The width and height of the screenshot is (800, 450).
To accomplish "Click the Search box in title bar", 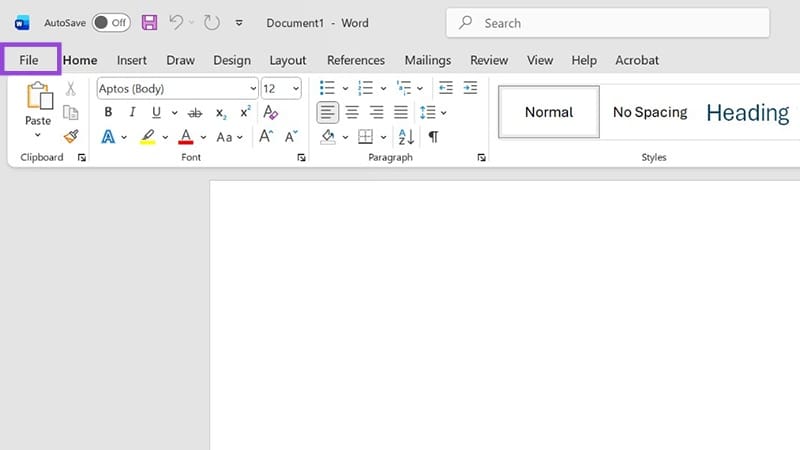I will coord(608,22).
